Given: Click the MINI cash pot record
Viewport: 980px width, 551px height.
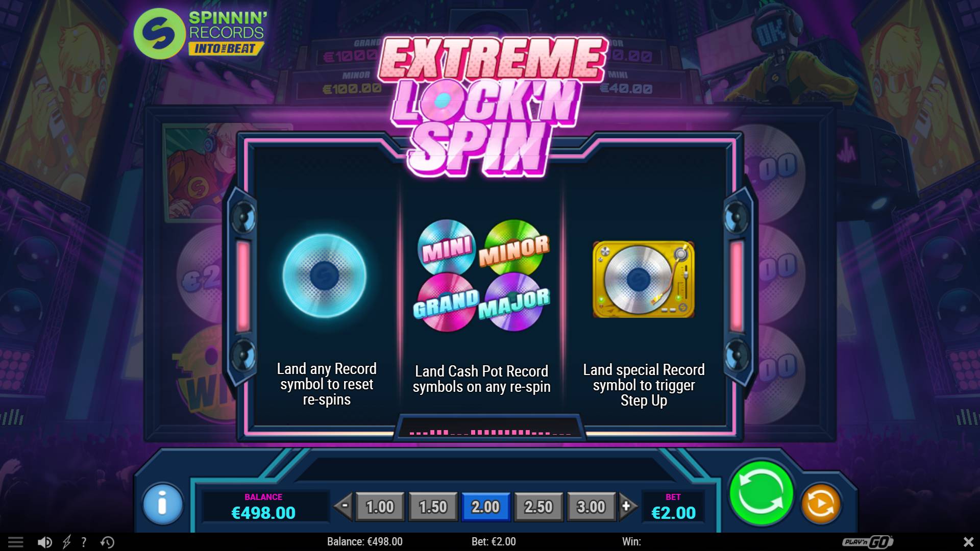Looking at the screenshot, I should click(447, 247).
